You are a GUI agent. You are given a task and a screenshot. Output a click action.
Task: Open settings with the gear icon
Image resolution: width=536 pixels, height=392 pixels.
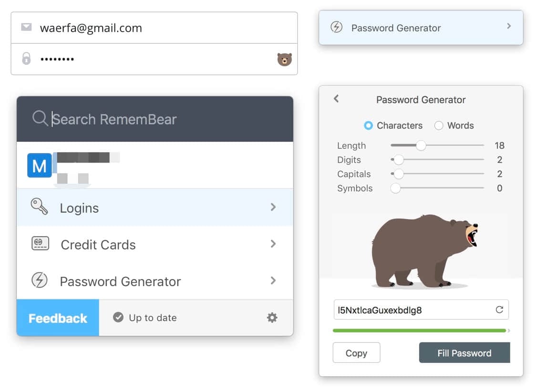272,318
